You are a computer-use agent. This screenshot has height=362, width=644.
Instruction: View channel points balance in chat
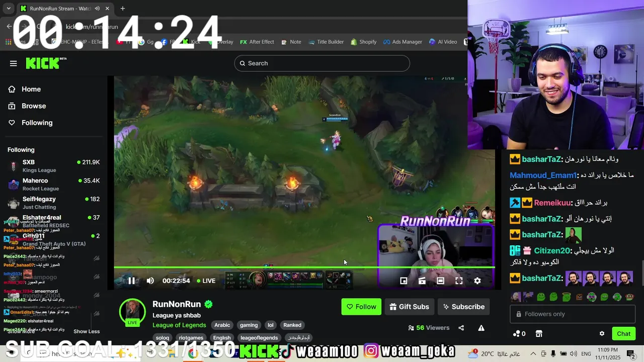(x=519, y=333)
